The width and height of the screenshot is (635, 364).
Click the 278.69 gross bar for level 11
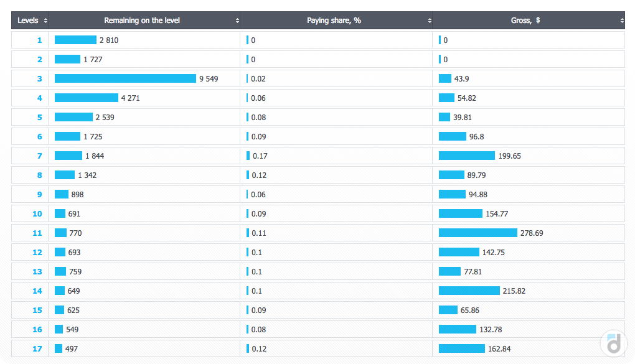[x=477, y=233]
